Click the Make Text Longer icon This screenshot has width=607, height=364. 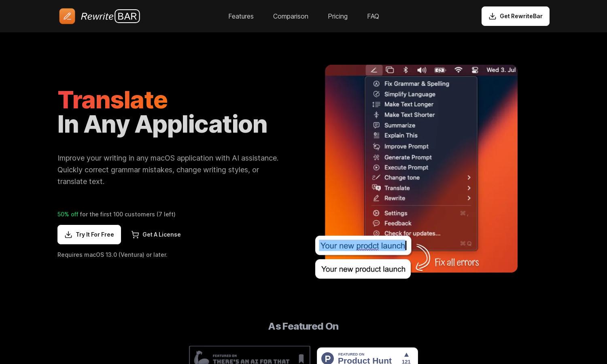coord(376,104)
